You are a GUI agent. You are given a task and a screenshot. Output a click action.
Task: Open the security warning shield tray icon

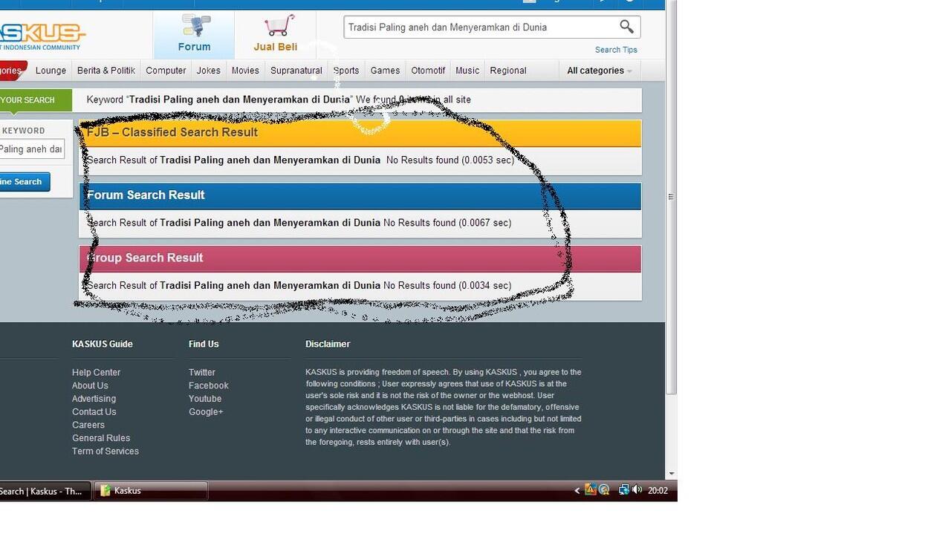pos(590,489)
